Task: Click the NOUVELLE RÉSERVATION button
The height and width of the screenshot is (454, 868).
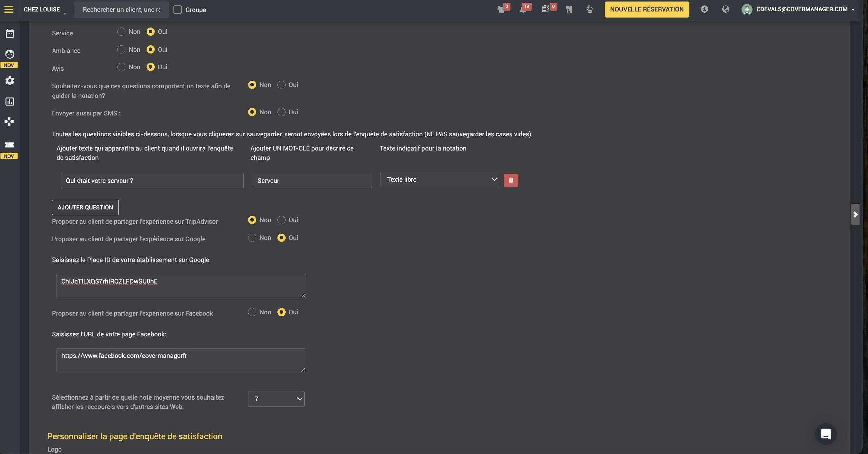Action: [647, 9]
